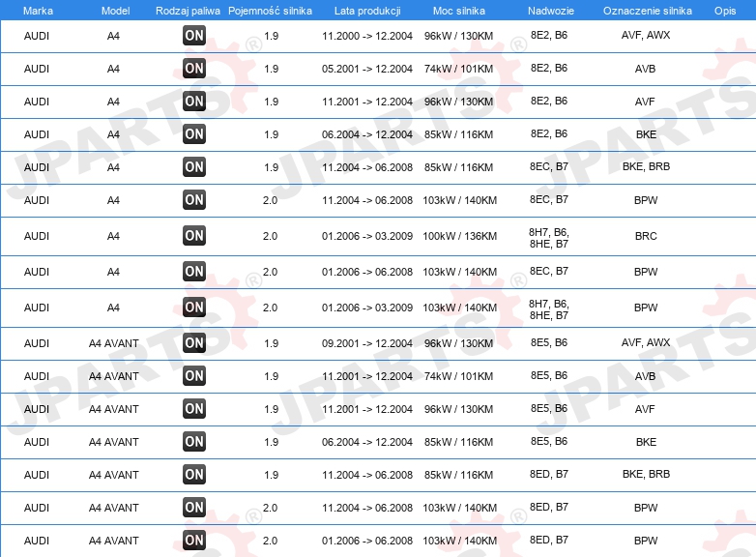This screenshot has height=557, width=756.
Task: Click the AVF, AWX engine code in the A4 AVANT row
Action: pos(646,342)
